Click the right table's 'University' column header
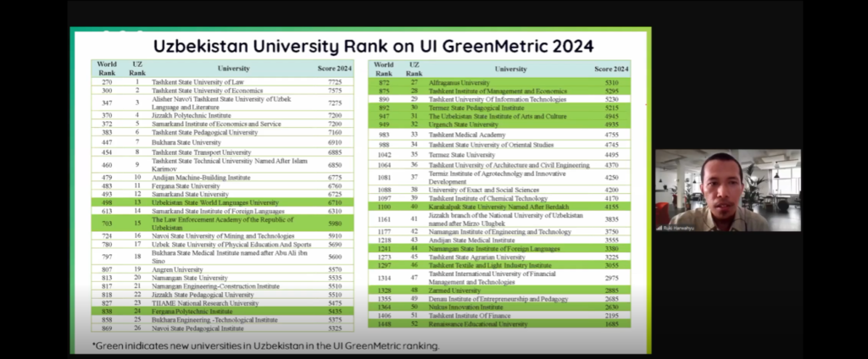Viewport: 868px width, 359px height. [x=510, y=68]
